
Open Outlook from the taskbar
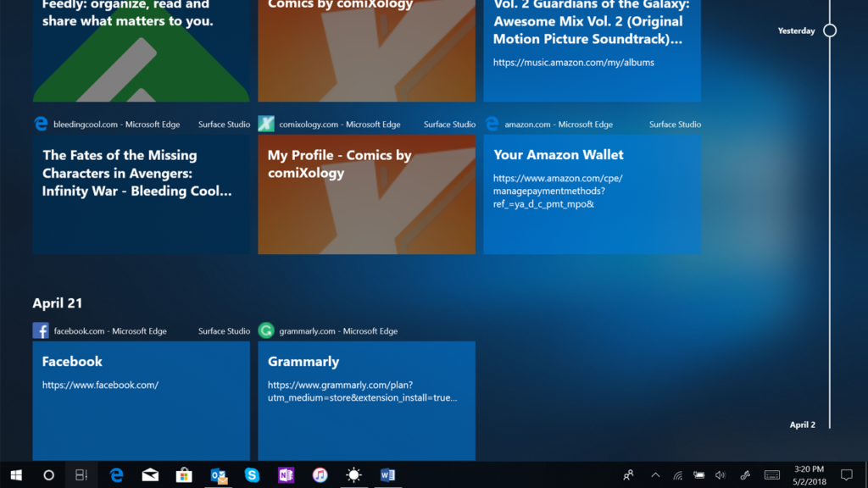click(218, 474)
